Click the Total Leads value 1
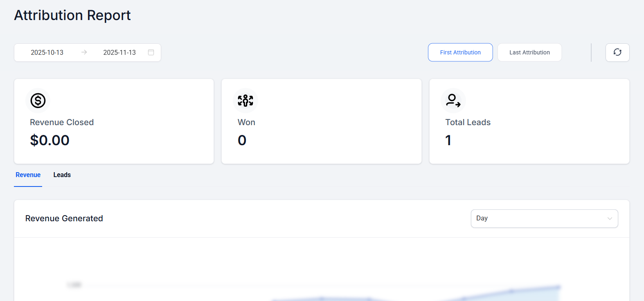This screenshot has height=301, width=644. coord(448,140)
